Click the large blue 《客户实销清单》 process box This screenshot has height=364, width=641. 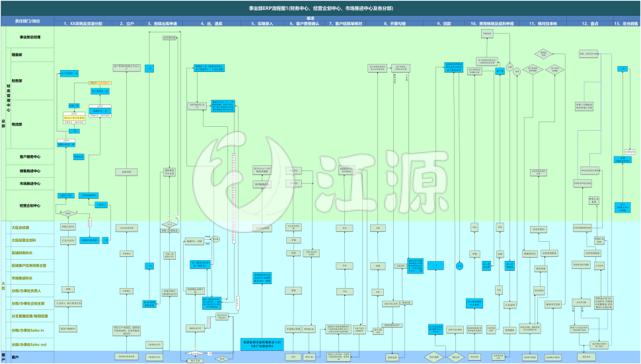tap(262, 344)
